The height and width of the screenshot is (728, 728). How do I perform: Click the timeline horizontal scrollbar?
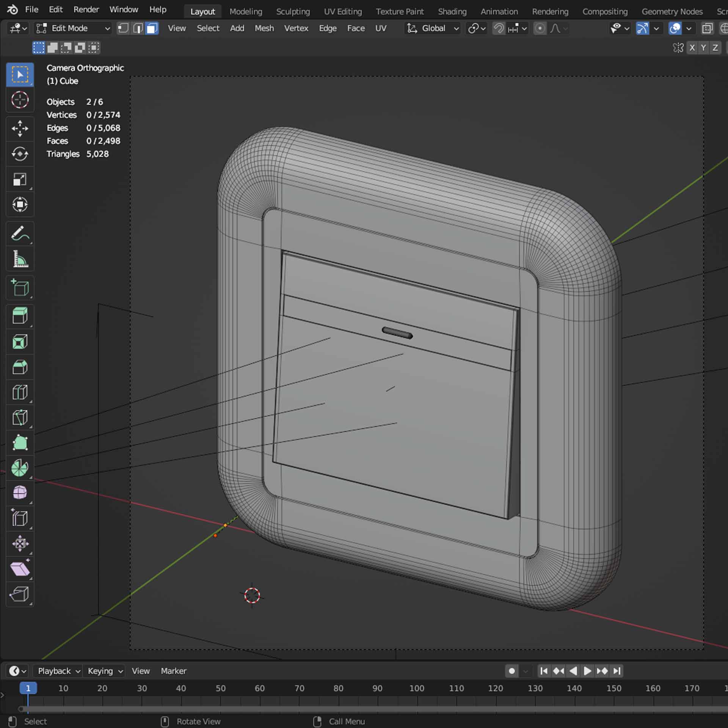(364, 708)
